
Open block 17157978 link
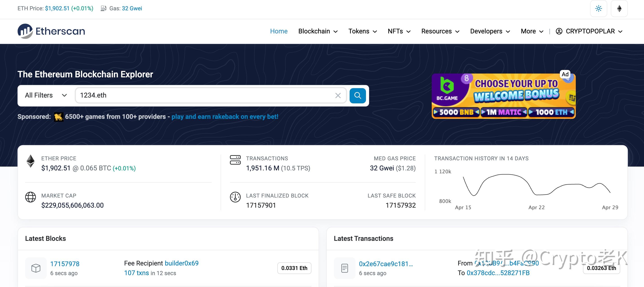point(65,264)
